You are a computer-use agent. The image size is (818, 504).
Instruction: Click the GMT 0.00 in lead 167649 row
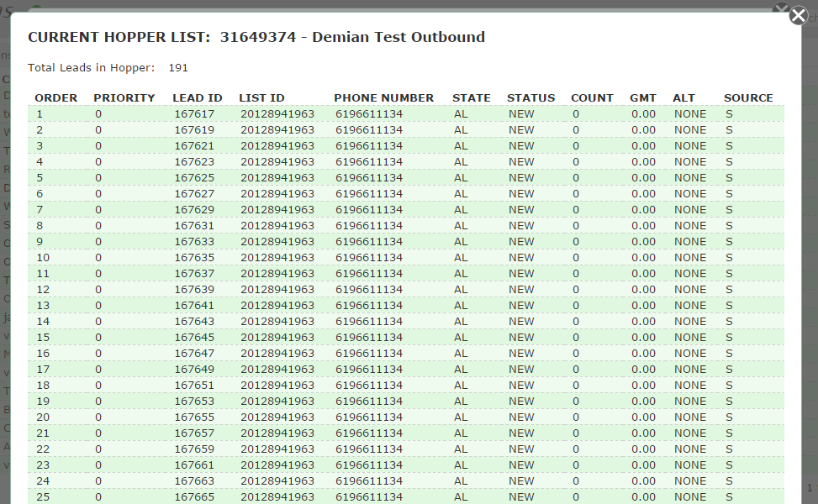pyautogui.click(x=643, y=370)
